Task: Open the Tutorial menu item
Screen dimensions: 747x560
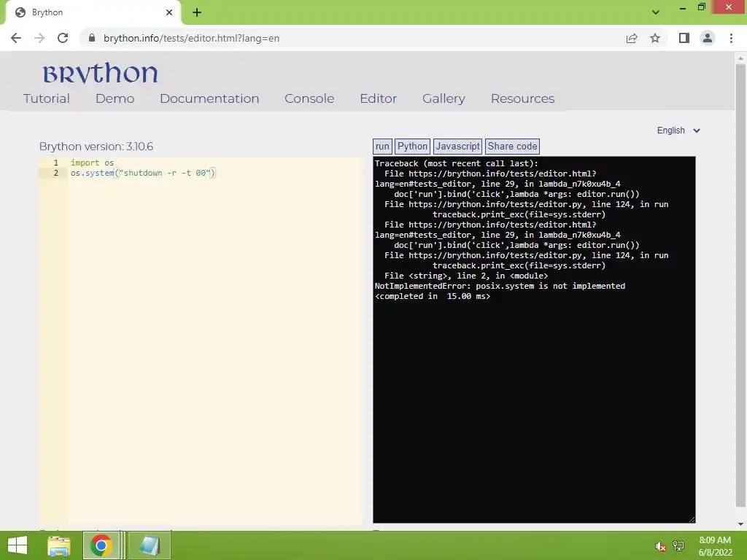Action: click(46, 98)
